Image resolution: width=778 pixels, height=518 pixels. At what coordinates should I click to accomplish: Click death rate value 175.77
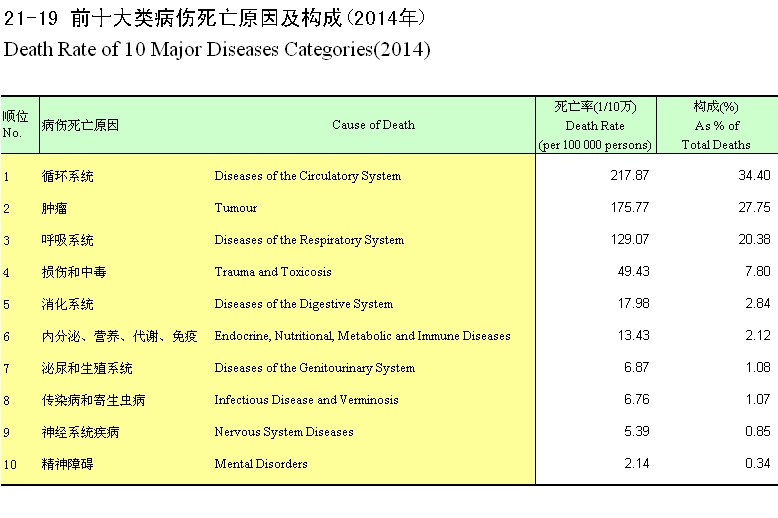point(630,207)
